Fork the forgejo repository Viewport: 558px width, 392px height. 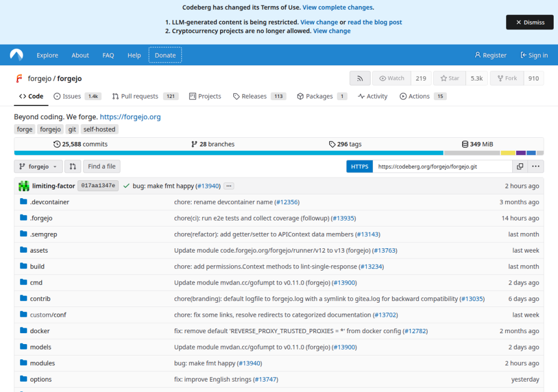[507, 78]
